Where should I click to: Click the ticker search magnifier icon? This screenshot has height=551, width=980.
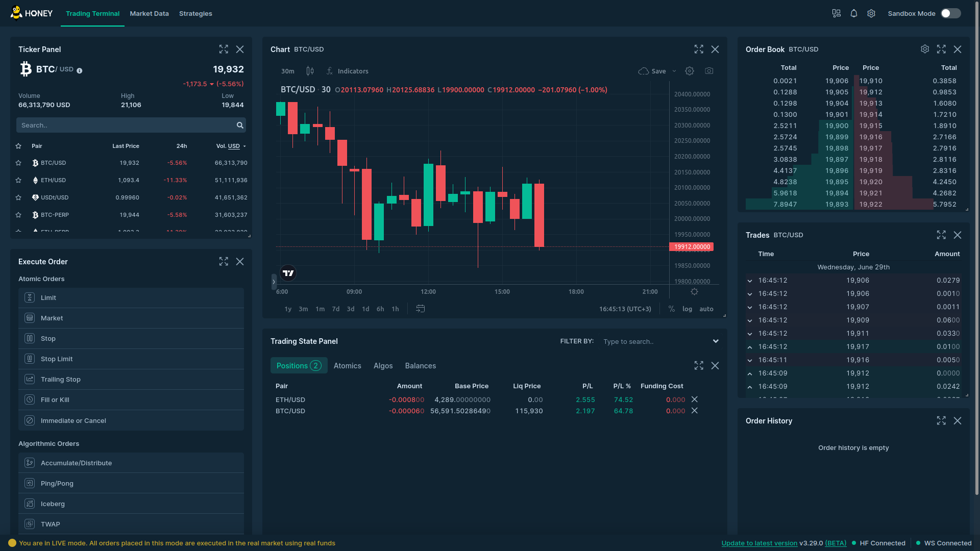coord(240,125)
